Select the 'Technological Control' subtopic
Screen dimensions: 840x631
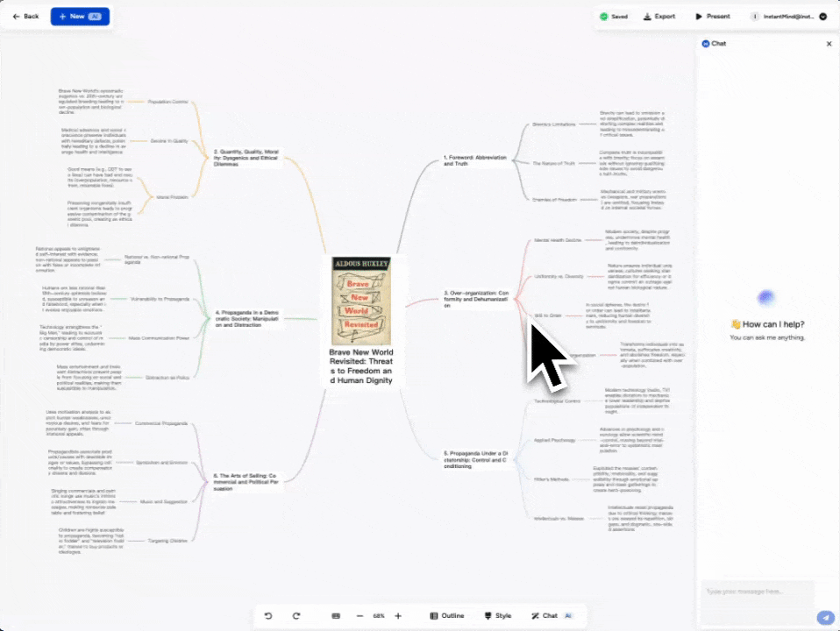pos(557,401)
